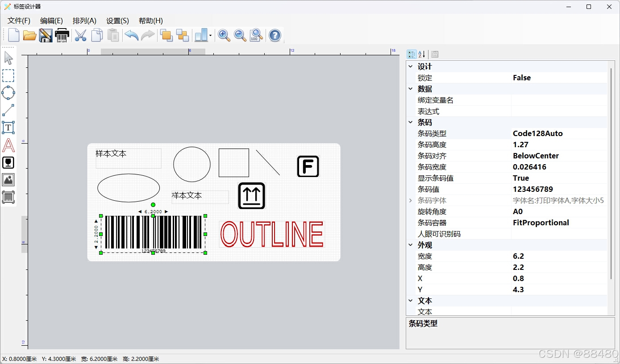
Task: Expand the 条码字体 property
Action: 411,200
